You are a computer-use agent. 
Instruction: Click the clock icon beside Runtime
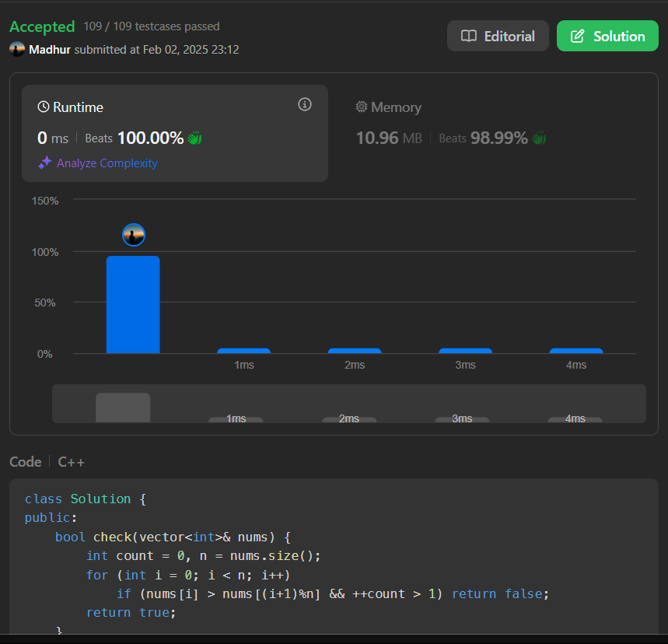pyautogui.click(x=44, y=107)
